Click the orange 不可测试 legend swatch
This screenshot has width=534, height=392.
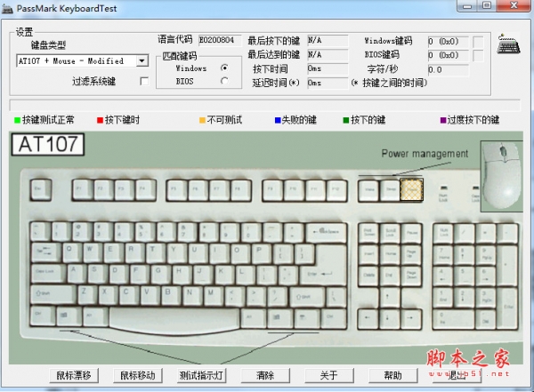click(202, 120)
